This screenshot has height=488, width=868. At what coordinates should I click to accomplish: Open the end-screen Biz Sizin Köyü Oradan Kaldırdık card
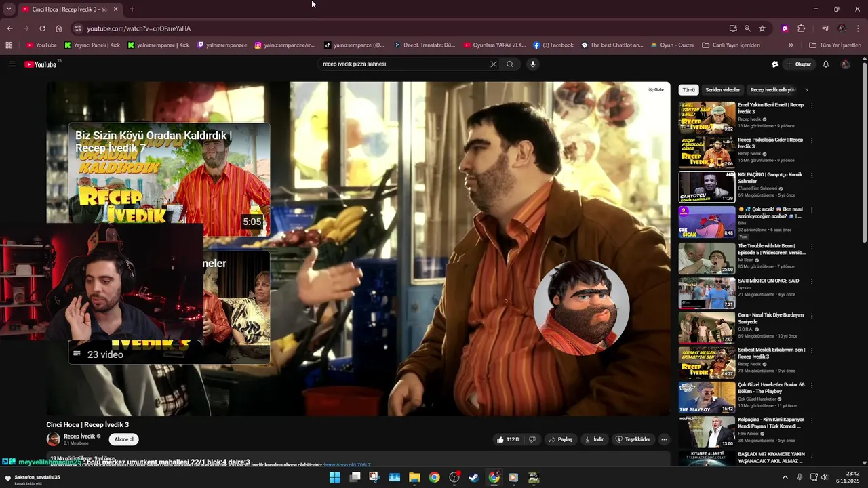(169, 179)
